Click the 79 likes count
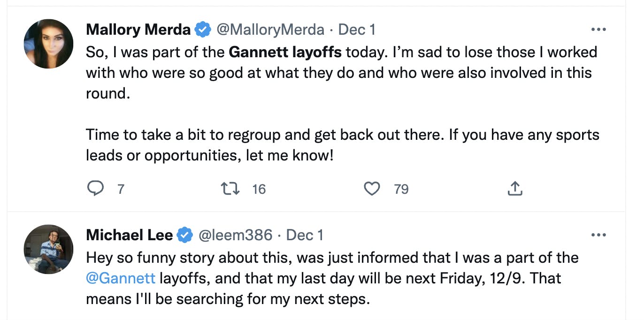 (x=401, y=189)
